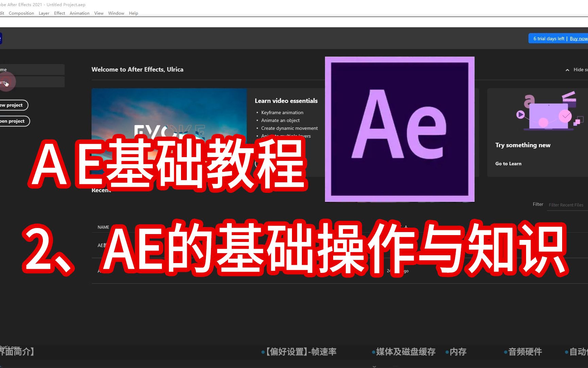This screenshot has height=368, width=588.
Task: Open the Effect menu
Action: [x=59, y=13]
